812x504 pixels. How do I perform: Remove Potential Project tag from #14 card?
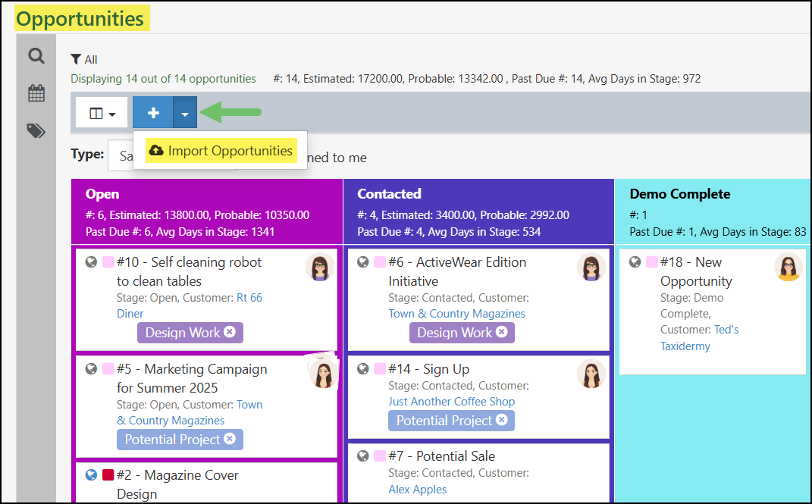tap(502, 420)
